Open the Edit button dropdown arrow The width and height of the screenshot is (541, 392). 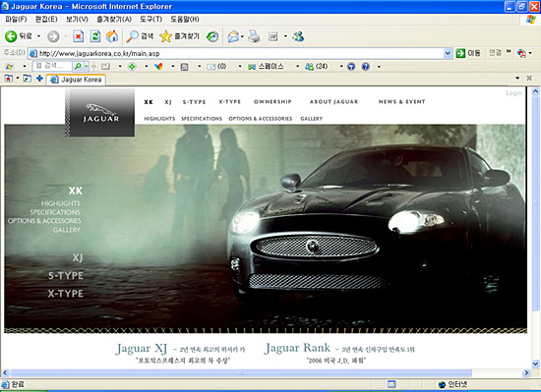click(285, 36)
